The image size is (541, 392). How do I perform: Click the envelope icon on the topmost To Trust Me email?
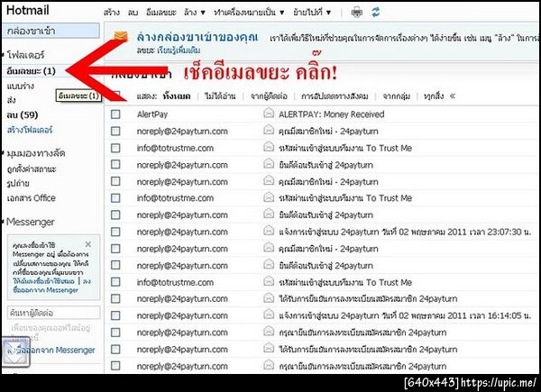pos(269,147)
